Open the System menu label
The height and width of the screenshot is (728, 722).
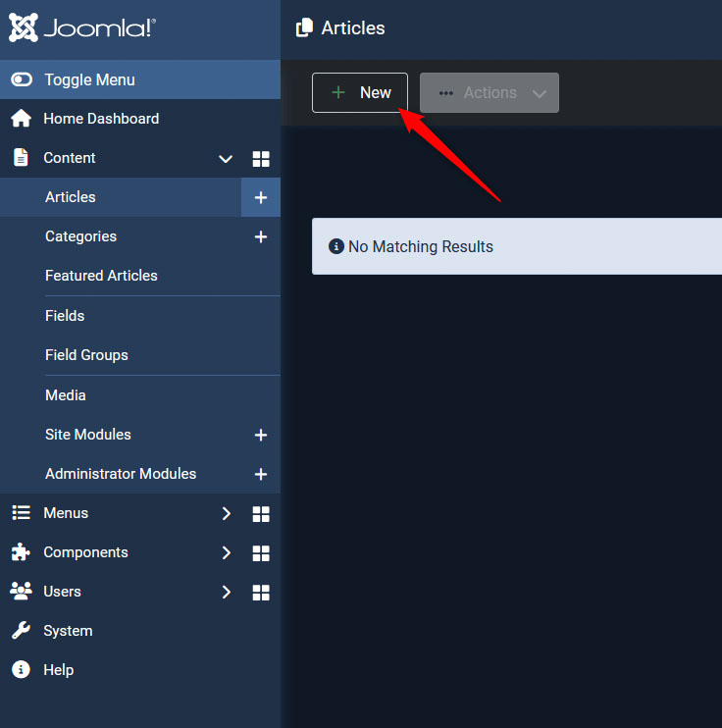click(69, 631)
